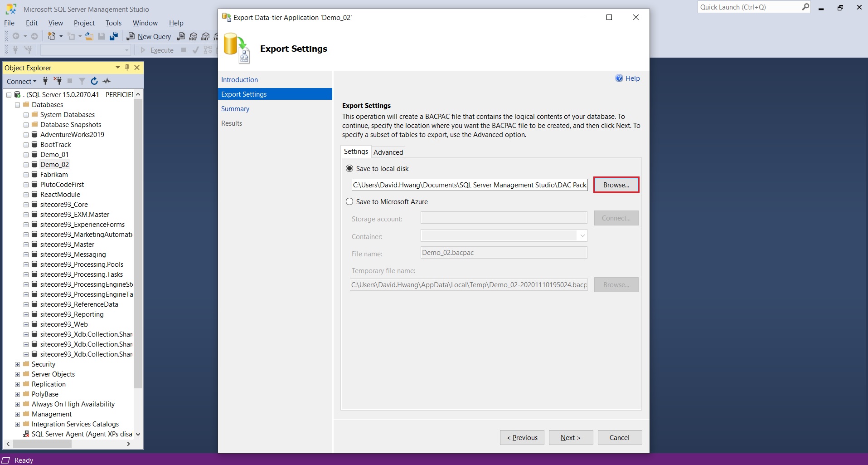
Task: Switch to the Advanced tab
Action: tap(388, 152)
